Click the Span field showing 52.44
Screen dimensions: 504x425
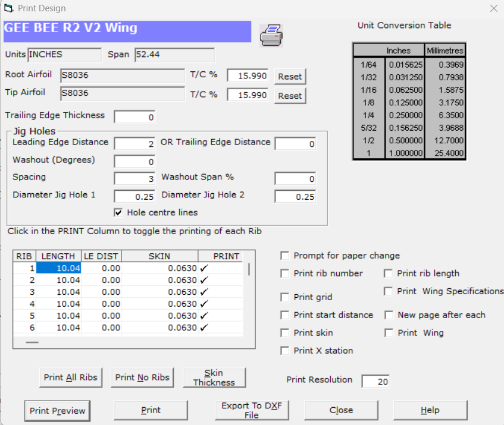tap(174, 55)
